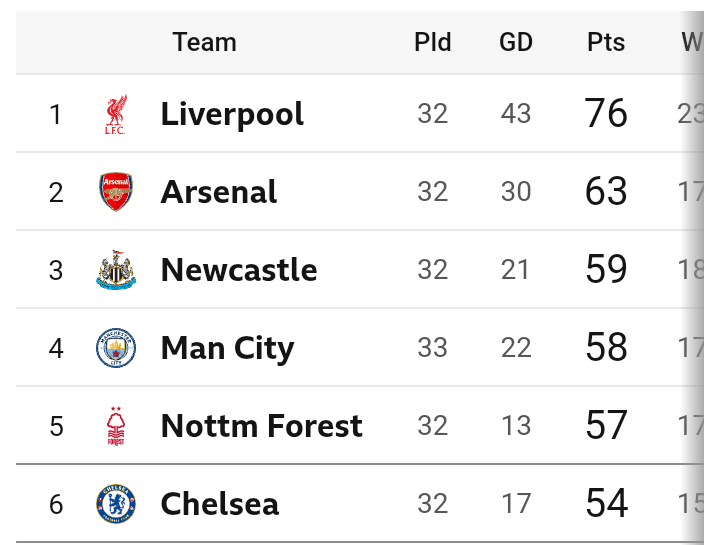Click Man City's 33 played value
This screenshot has height=545, width=720.
433,348
